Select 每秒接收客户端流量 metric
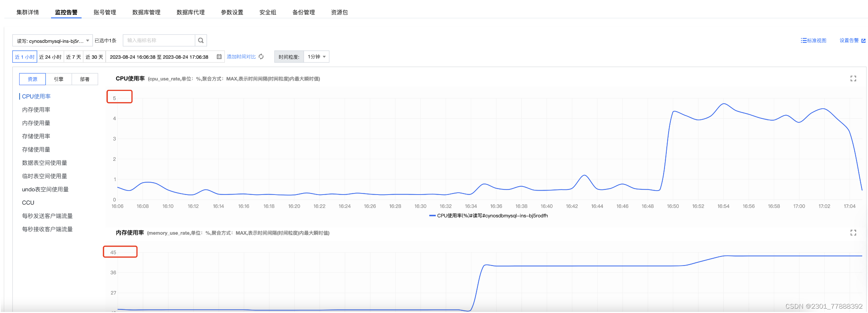Screen dimensions: 868x313 [x=47, y=229]
